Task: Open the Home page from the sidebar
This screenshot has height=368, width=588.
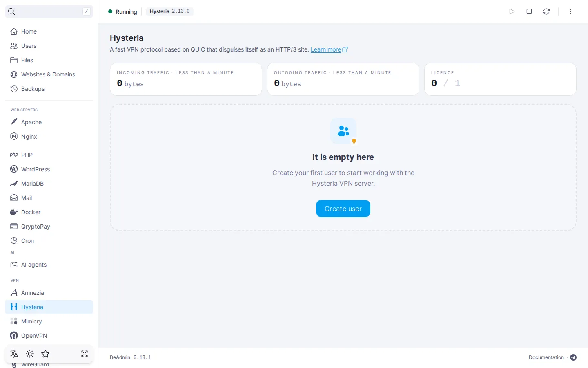Action: pos(49,31)
